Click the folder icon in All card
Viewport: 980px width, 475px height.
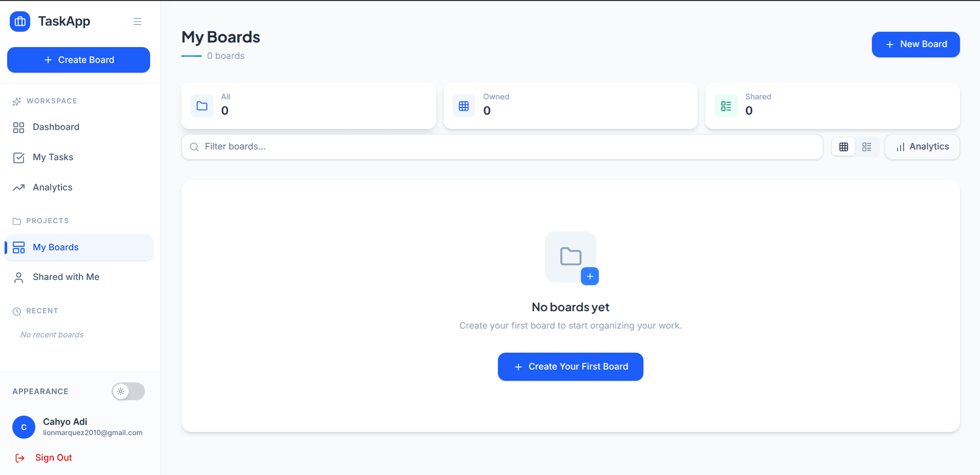202,106
